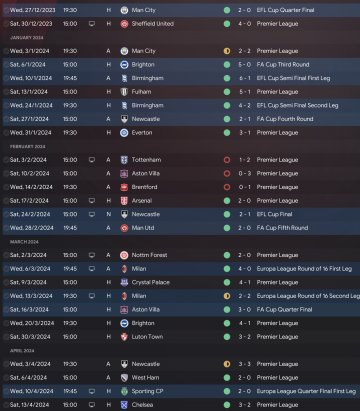Click the Everton club badge

click(124, 133)
